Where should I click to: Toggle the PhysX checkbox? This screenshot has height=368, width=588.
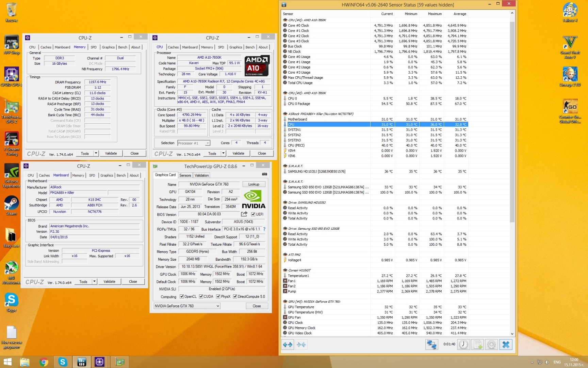coord(218,296)
